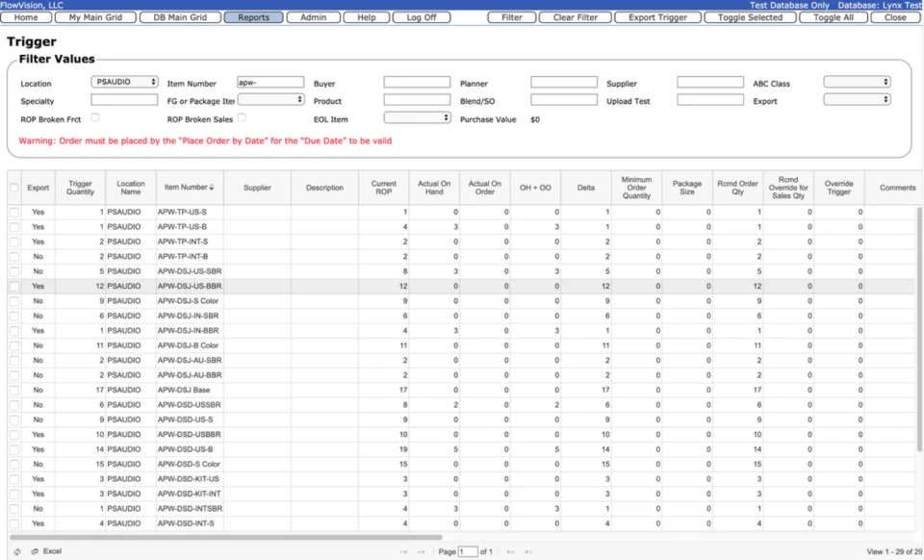Click the Excel export icon in footer
The width and height of the screenshot is (924, 560).
pyautogui.click(x=35, y=551)
